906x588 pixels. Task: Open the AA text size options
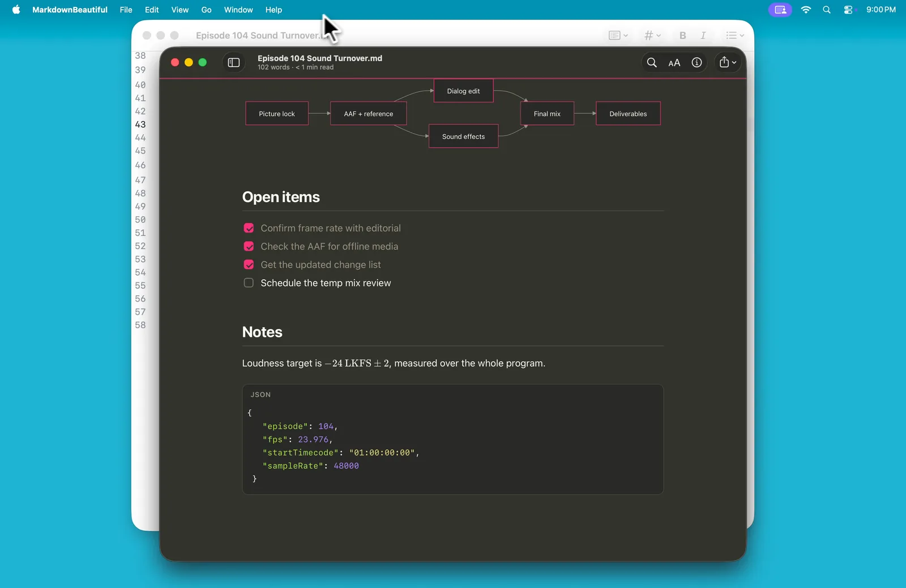click(674, 63)
